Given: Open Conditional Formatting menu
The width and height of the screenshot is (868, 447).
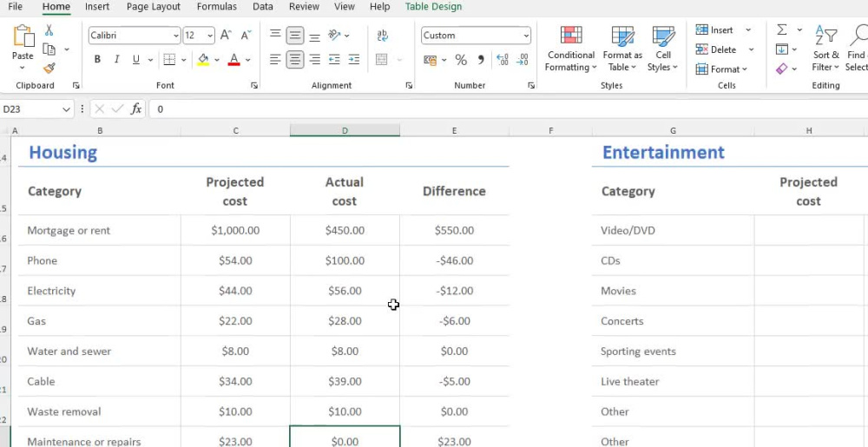Looking at the screenshot, I should [571, 49].
